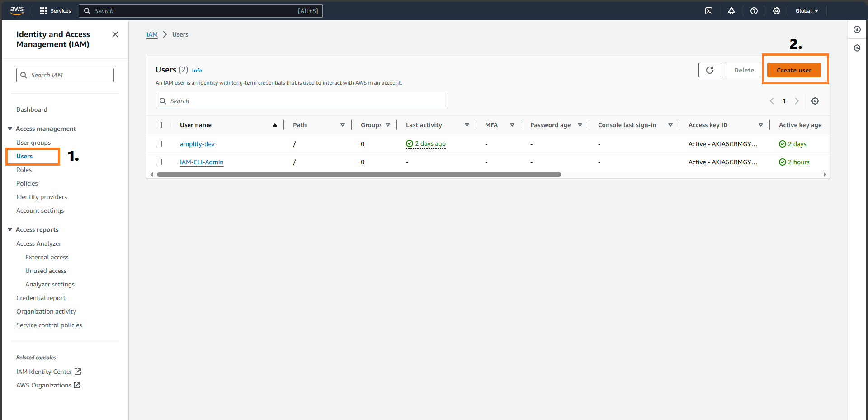The width and height of the screenshot is (868, 420).
Task: Collapse the Access reports section
Action: click(x=10, y=229)
